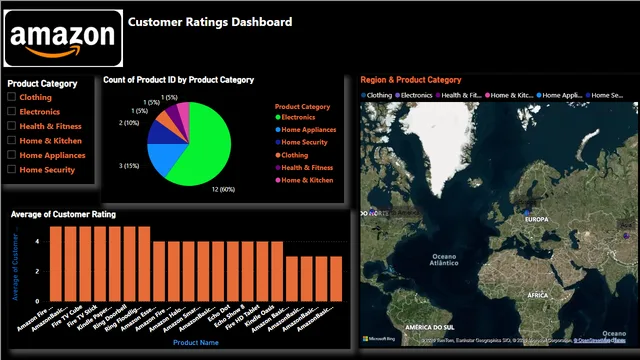
Task: Click the Amazon Esse... bar
Action: tap(159, 271)
